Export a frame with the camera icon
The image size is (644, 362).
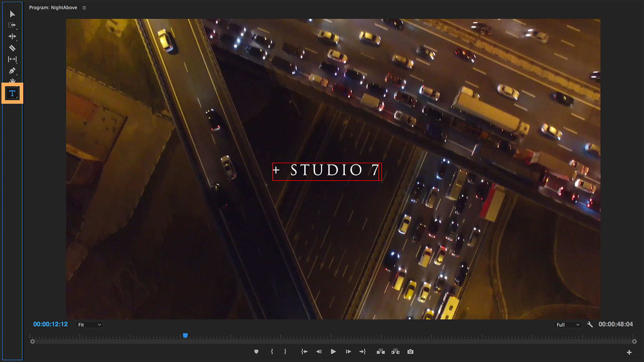click(x=410, y=352)
